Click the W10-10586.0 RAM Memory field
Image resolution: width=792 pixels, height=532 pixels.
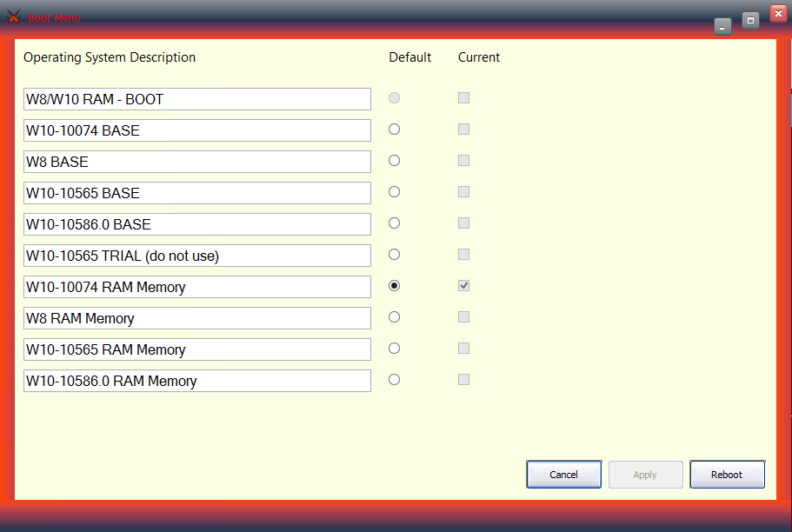point(197,381)
